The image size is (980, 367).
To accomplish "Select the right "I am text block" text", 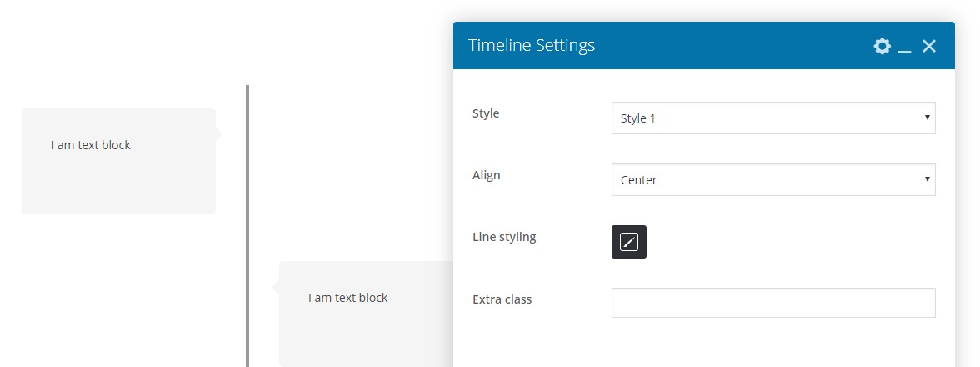I will 347,298.
